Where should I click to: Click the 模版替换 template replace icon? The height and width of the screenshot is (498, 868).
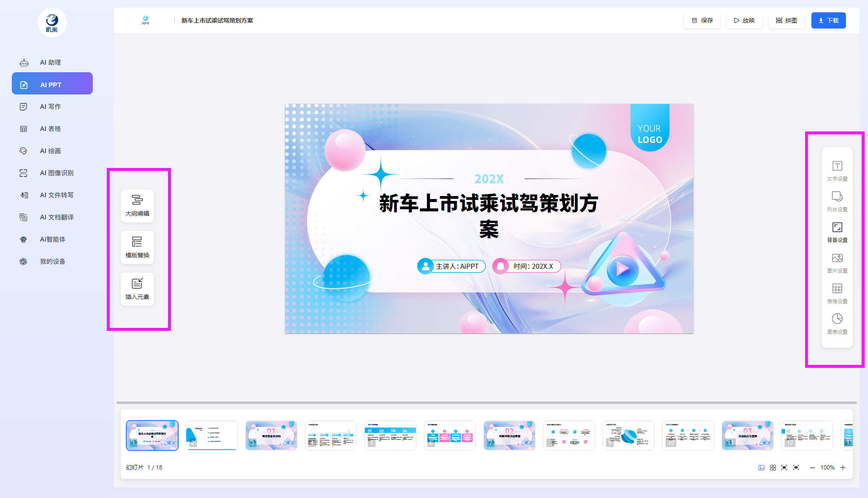pos(137,247)
